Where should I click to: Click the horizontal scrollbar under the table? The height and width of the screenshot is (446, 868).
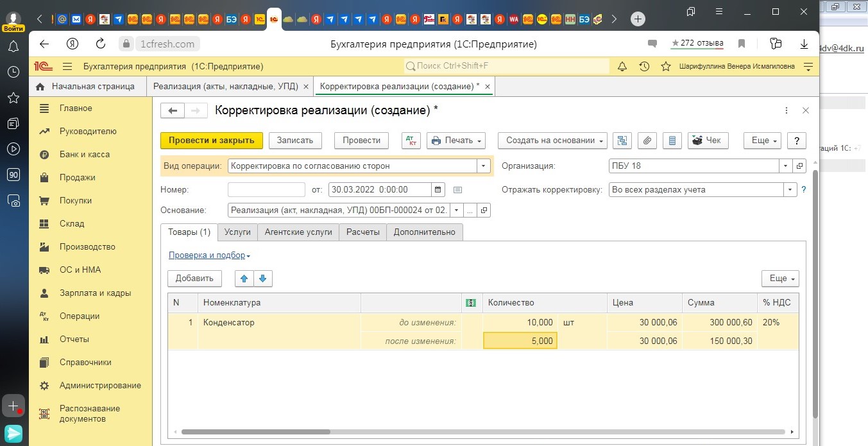[x=255, y=432]
